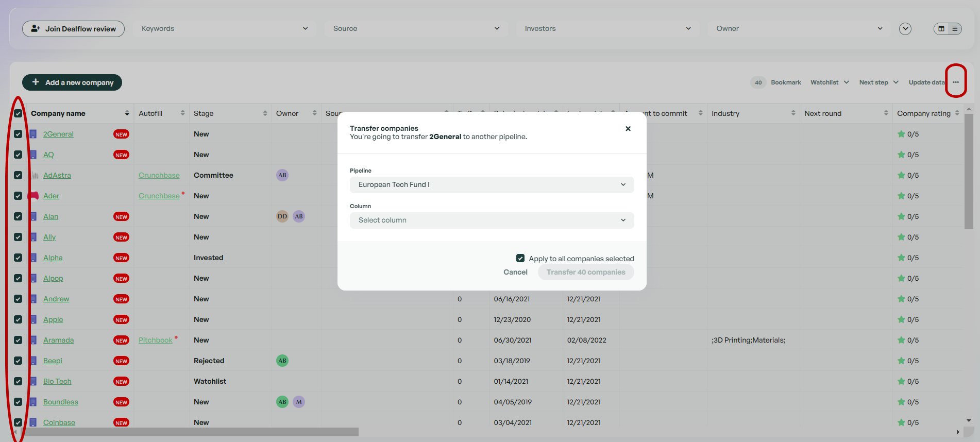The image size is (980, 442).
Task: Uncheck the Alpha row checkbox
Action: [18, 258]
